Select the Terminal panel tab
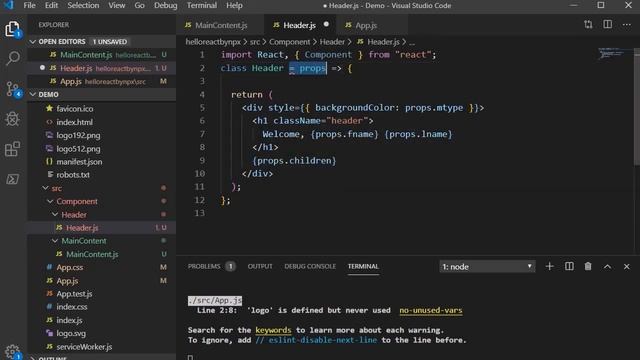640x360 pixels. (363, 266)
